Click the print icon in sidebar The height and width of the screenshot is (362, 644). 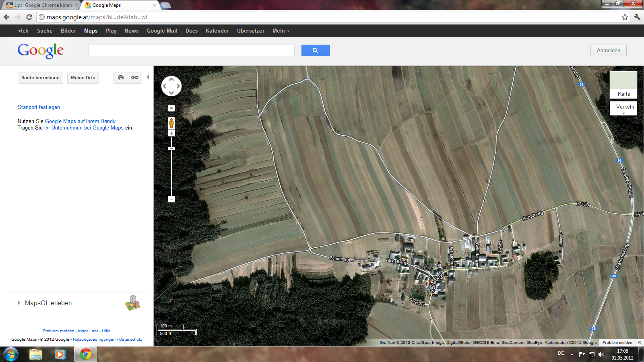[x=121, y=78]
